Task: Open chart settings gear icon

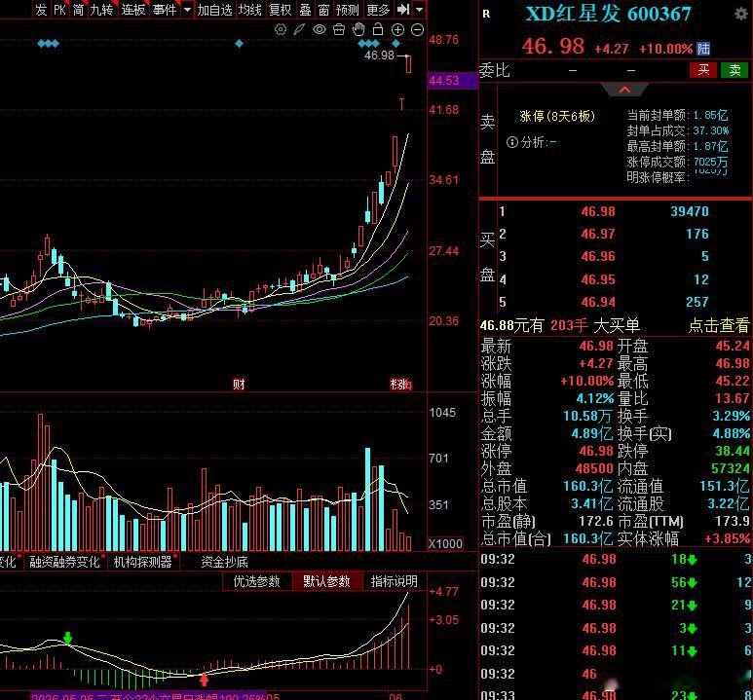Action: coord(281,30)
